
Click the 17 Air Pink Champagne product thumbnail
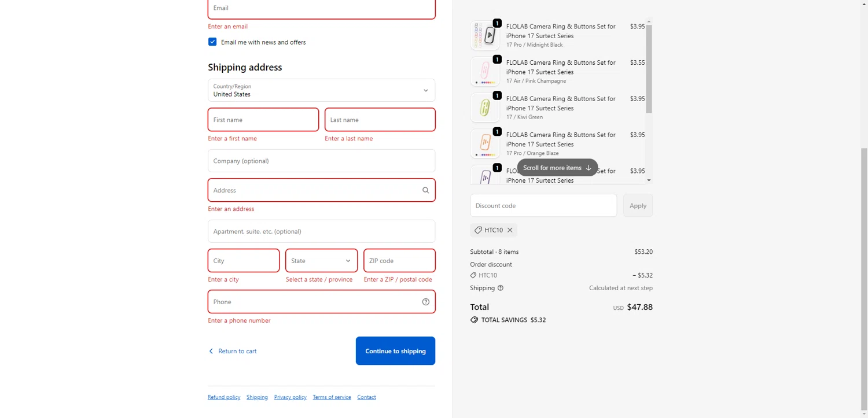coord(485,71)
